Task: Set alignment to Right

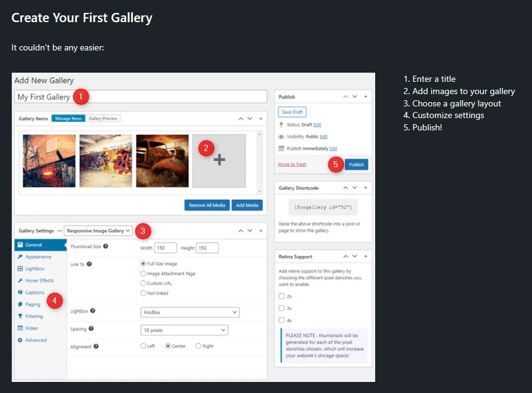Action: coord(198,346)
